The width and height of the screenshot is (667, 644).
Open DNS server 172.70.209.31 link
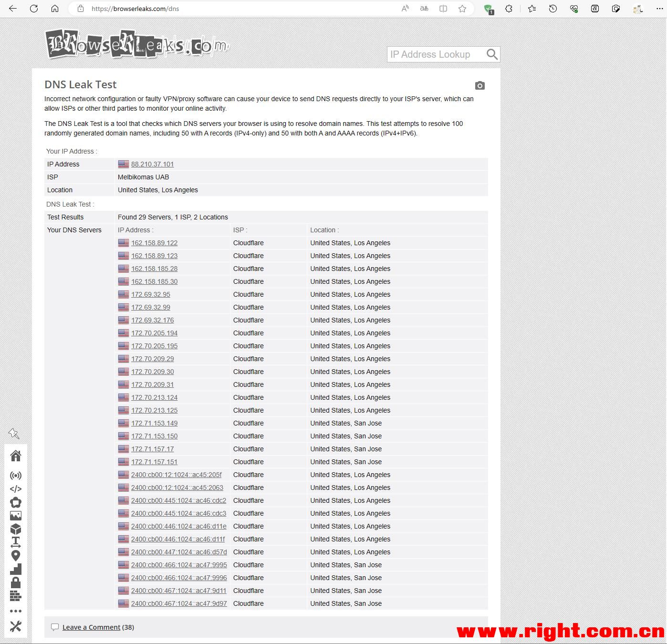coord(152,384)
